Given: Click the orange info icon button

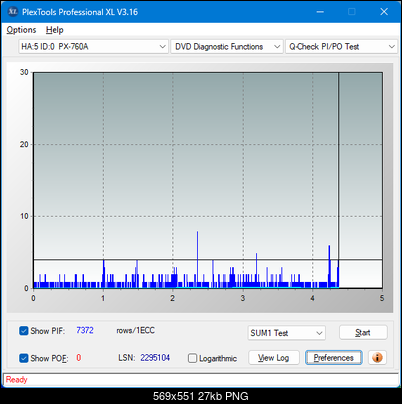Looking at the screenshot, I should 377,358.
